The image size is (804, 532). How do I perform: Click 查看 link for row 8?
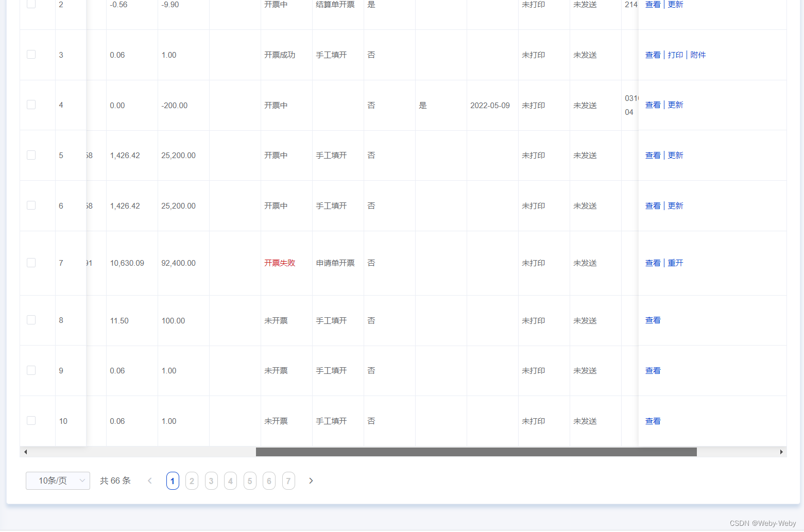tap(653, 320)
